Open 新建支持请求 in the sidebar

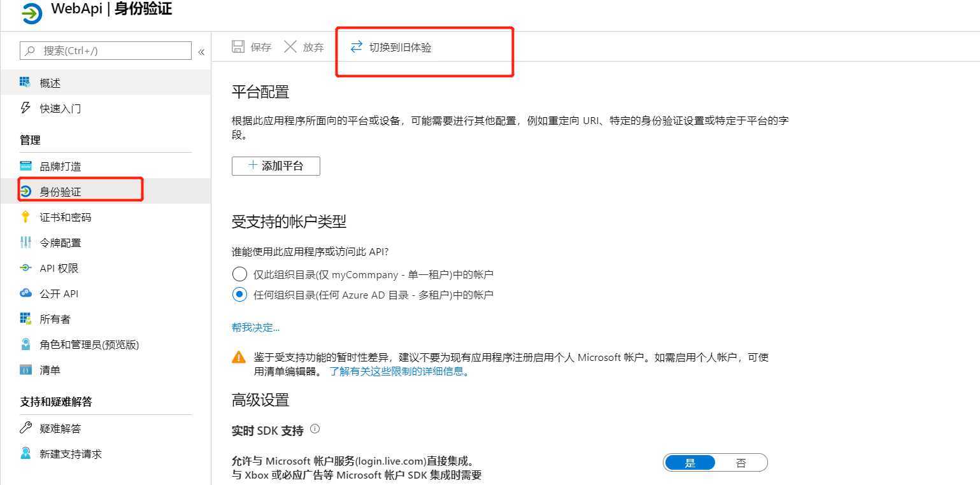pos(106,454)
